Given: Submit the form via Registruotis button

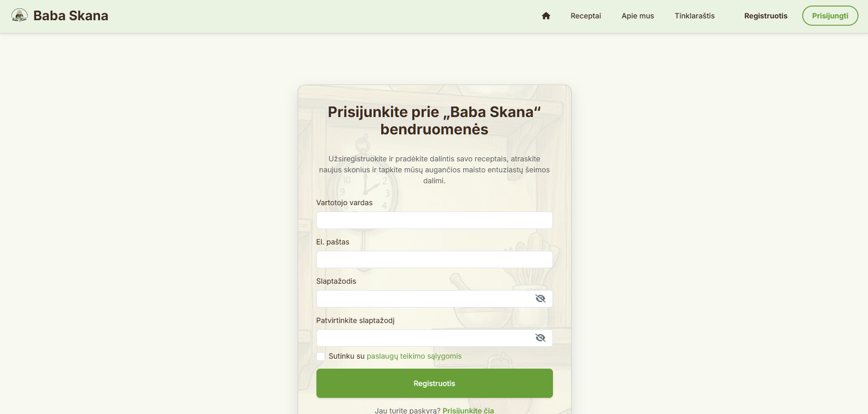Looking at the screenshot, I should point(434,383).
